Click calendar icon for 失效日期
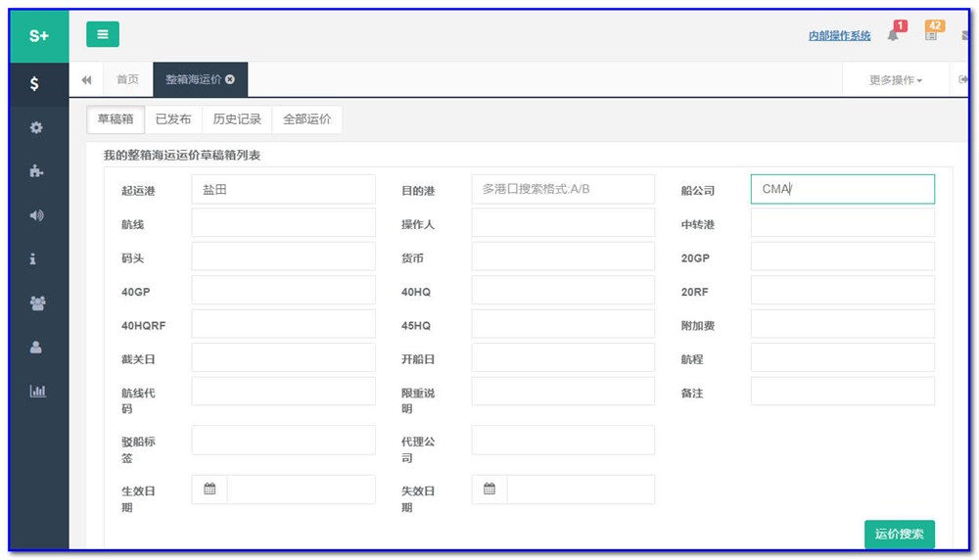This screenshot has height=560, width=979. point(489,489)
